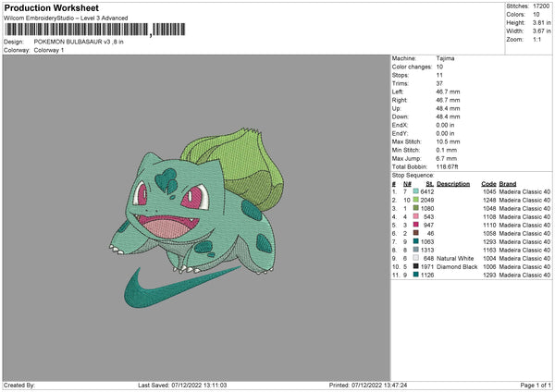This screenshot has height=392, width=555.
Task: Select the Last Saved timestamp 13:11:03
Action: [x=215, y=385]
